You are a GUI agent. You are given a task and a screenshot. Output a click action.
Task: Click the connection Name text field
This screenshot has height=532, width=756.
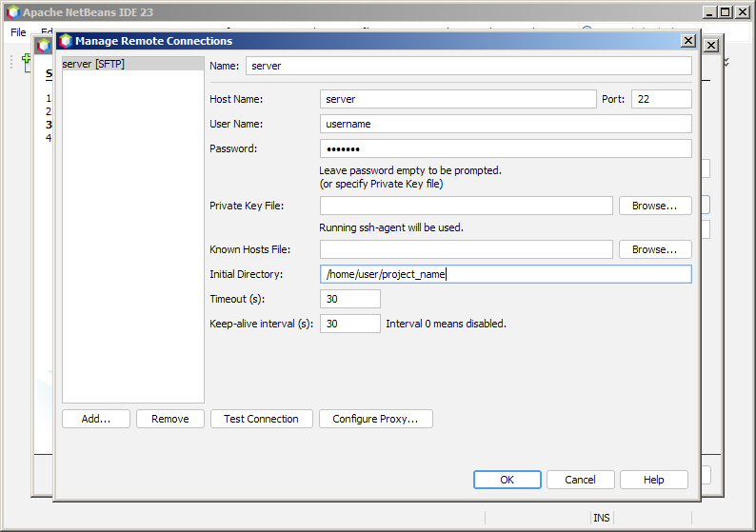(468, 66)
